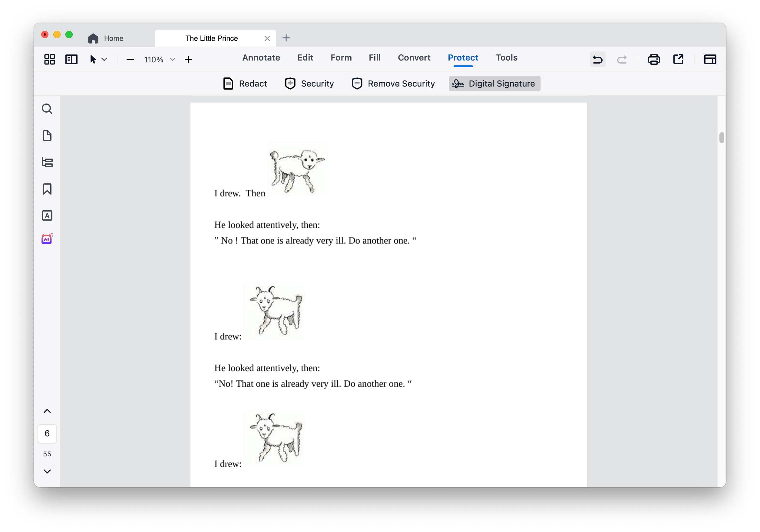Screen dimensions: 760x532
Task: Open the annotations list panel
Action: [47, 215]
